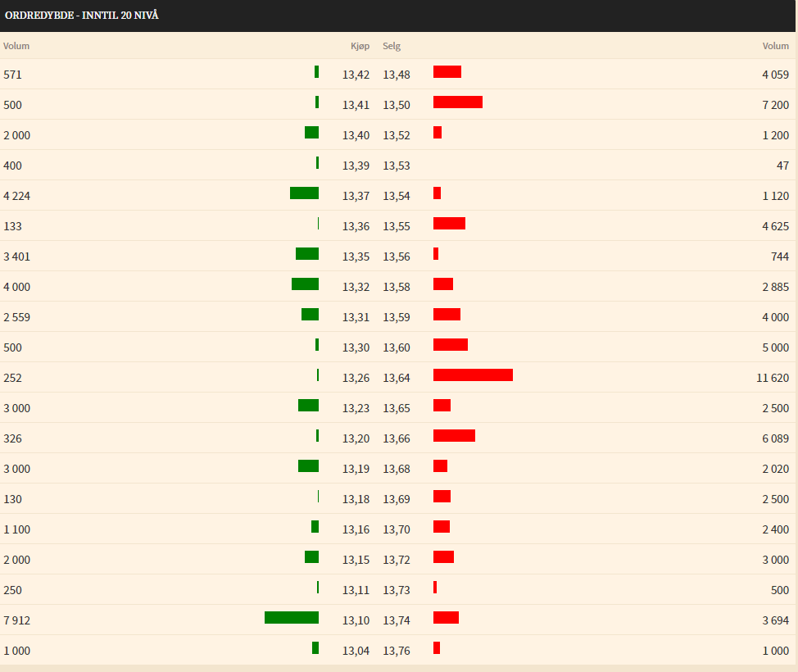The height and width of the screenshot is (672, 798).
Task: Click the red bar beside sell price 13,66
Action: tap(454, 436)
